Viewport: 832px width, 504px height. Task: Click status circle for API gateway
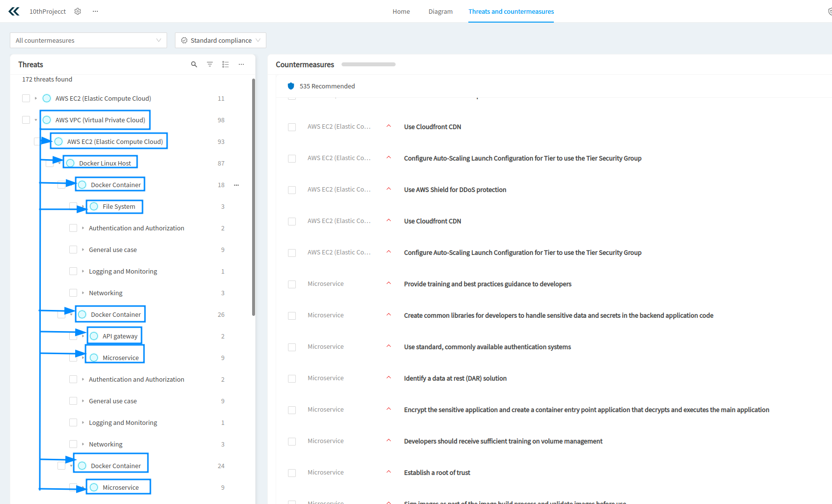(94, 336)
